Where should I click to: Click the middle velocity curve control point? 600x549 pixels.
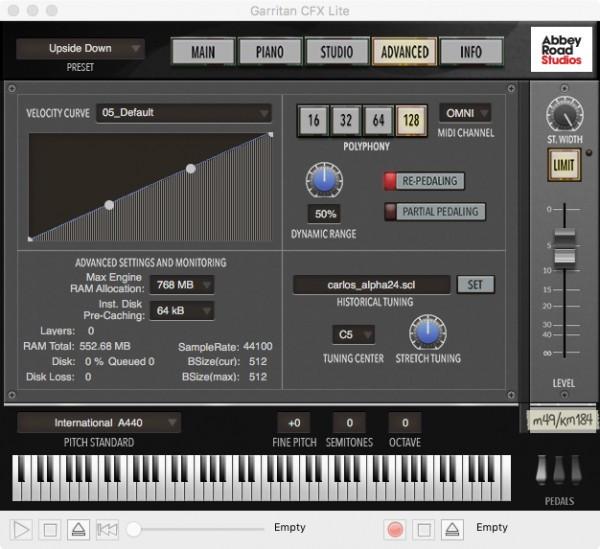(191, 169)
